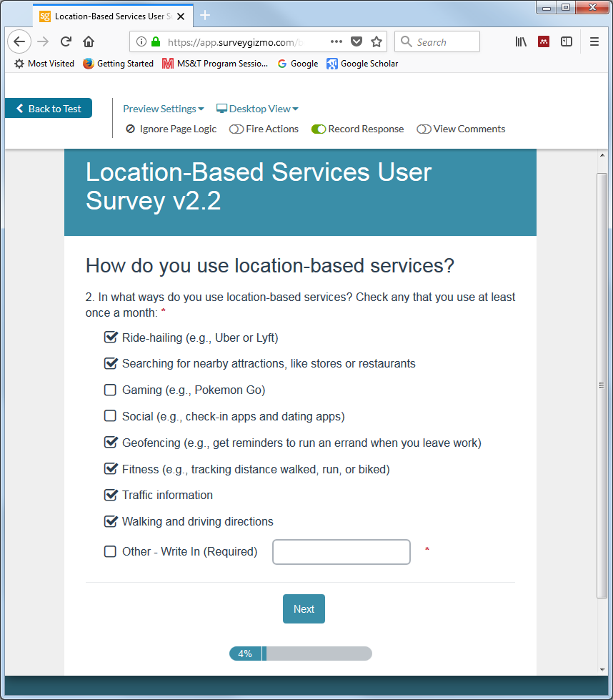Uncheck Searching for nearby attractions checkbox
Screen dimensions: 613x700
110,363
